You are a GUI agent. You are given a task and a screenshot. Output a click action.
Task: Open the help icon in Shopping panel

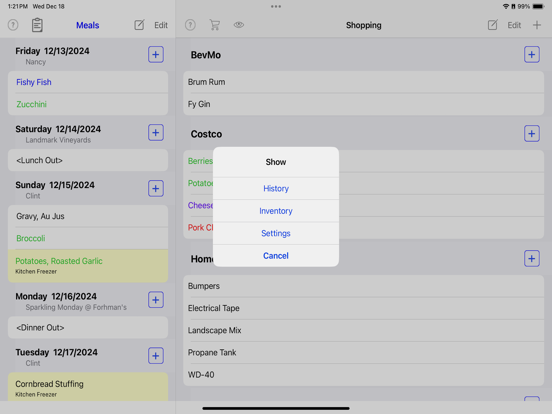(190, 25)
